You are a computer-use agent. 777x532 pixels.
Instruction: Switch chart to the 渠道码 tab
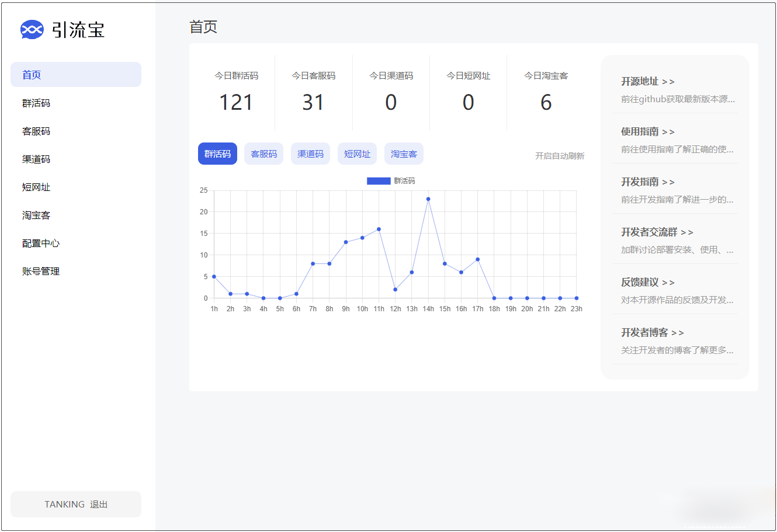pos(310,154)
